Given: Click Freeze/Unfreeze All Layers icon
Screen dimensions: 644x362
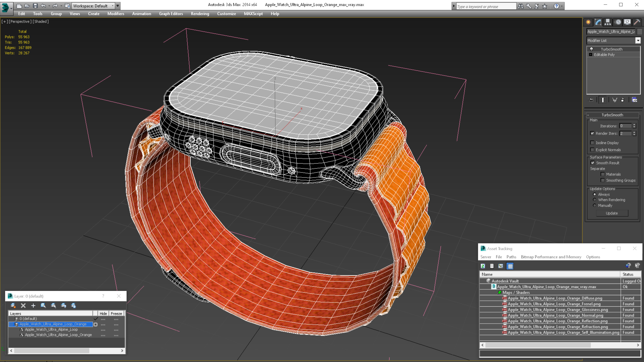Looking at the screenshot, I should pyautogui.click(x=74, y=305).
